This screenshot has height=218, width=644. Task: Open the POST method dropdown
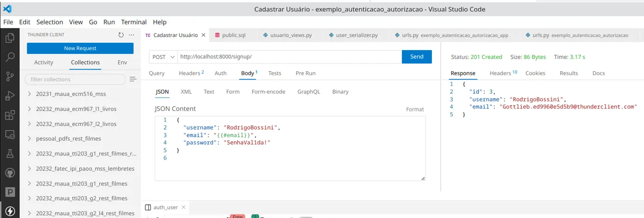click(163, 57)
